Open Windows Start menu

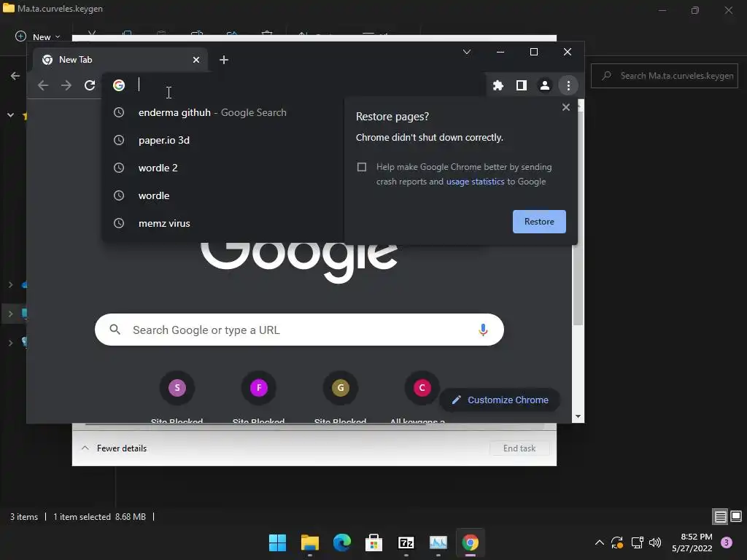click(277, 542)
